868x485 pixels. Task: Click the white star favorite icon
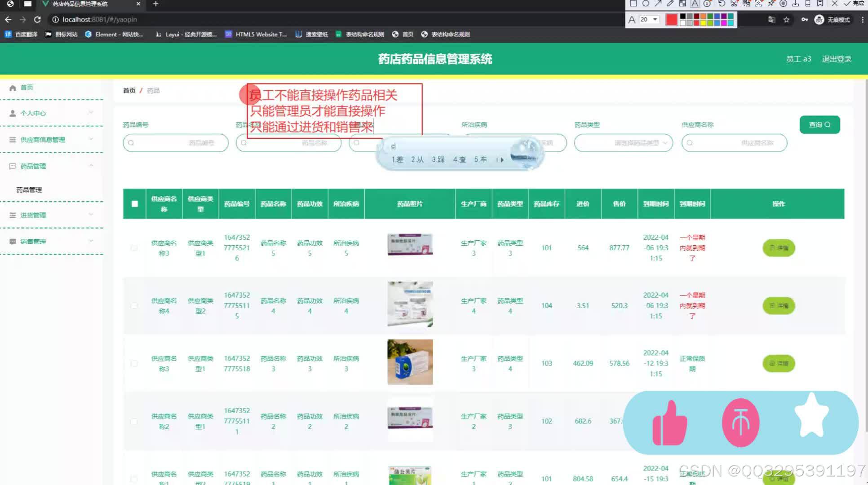click(x=811, y=415)
